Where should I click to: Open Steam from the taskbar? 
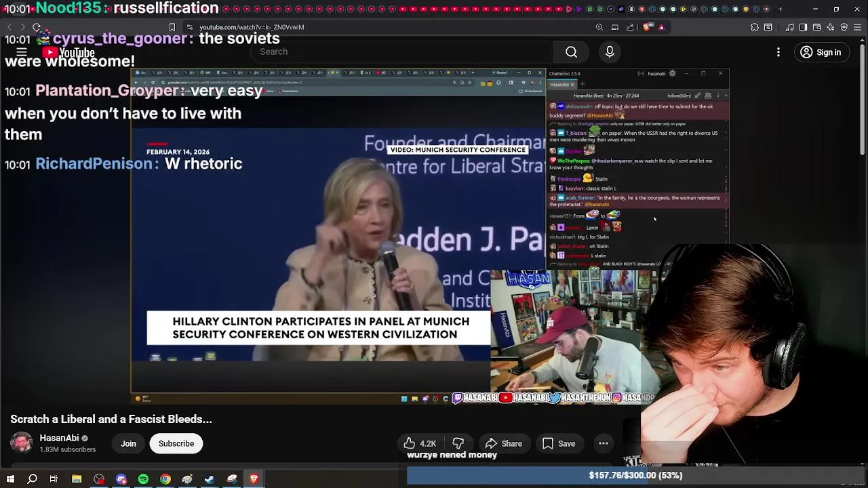click(x=210, y=479)
